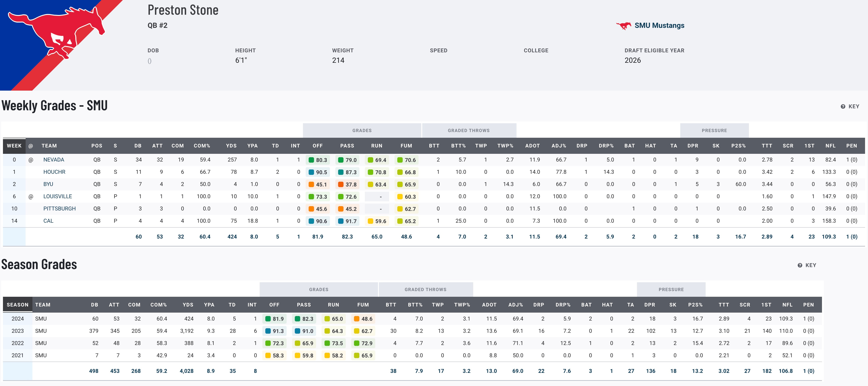Click the 48.6 fumble grade in 2024 row
Image resolution: width=868 pixels, height=386 pixels.
coord(363,319)
